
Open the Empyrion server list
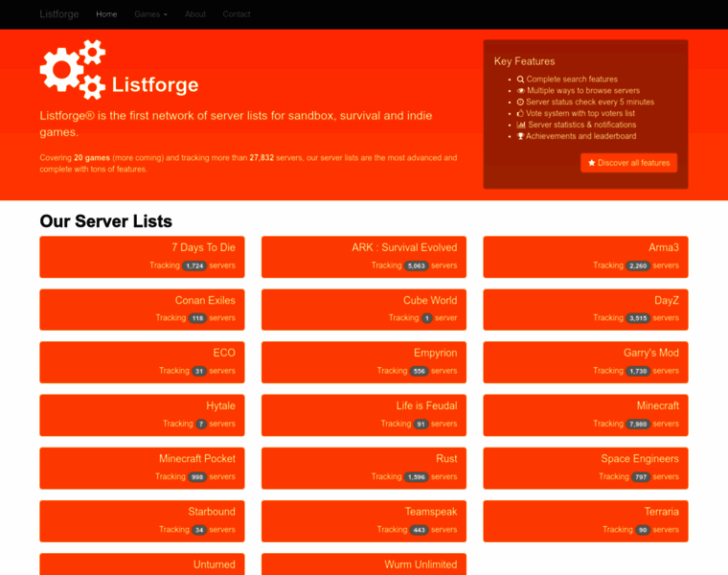point(364,362)
